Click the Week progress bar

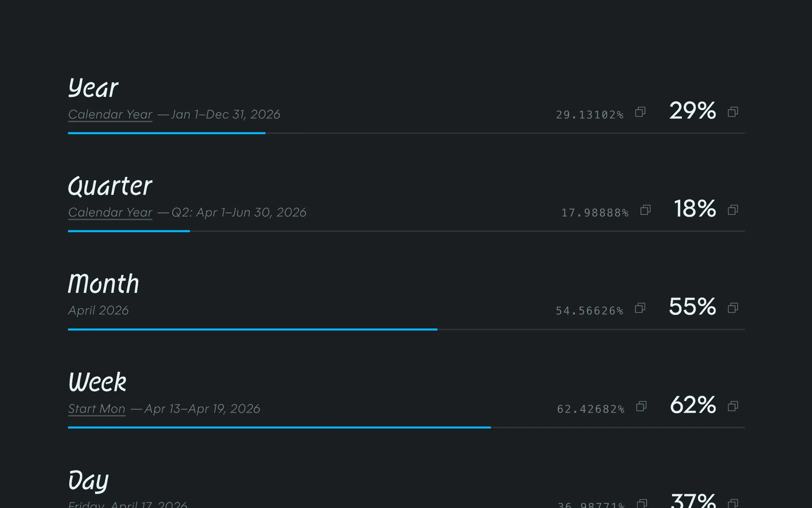click(406, 428)
